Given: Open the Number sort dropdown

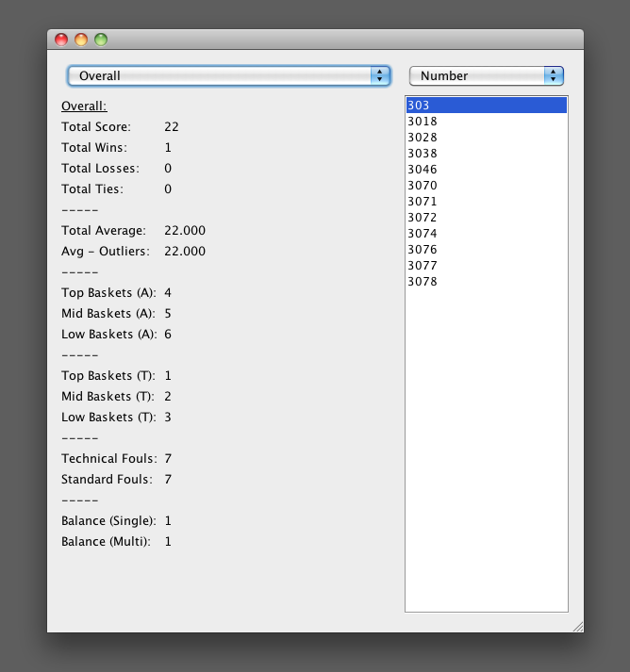Looking at the screenshot, I should [487, 75].
